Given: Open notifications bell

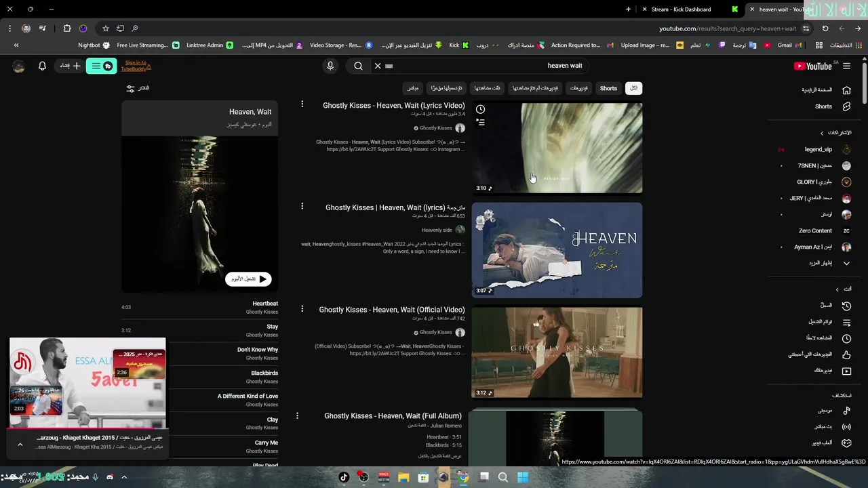Looking at the screenshot, I should pyautogui.click(x=42, y=66).
